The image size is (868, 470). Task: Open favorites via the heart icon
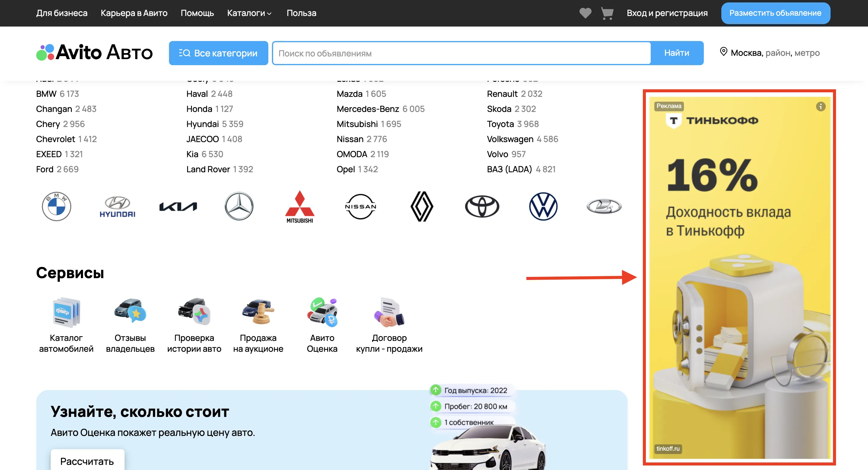(585, 13)
